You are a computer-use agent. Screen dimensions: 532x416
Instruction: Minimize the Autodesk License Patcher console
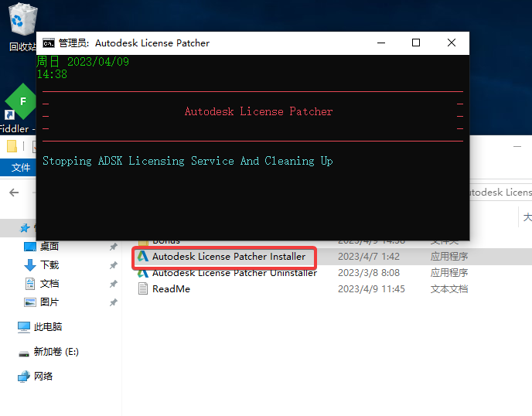point(381,43)
